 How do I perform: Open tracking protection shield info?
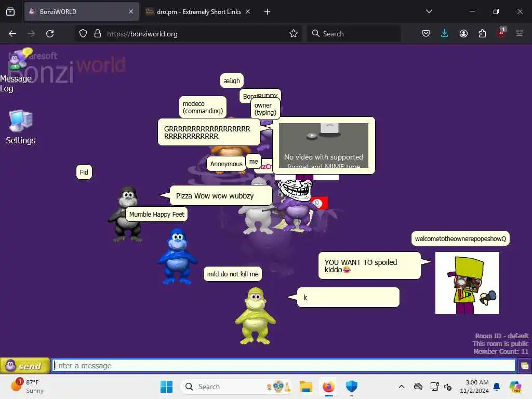83,34
